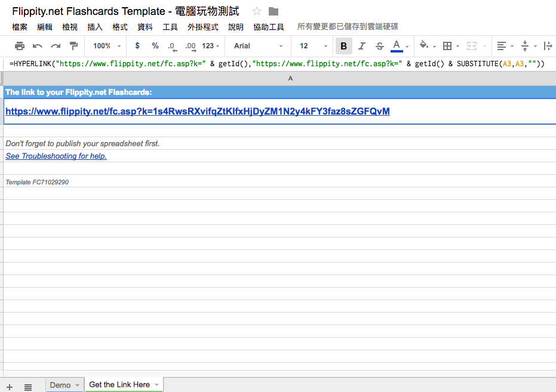
Task: Move spreadsheet to a folder
Action: tap(274, 11)
